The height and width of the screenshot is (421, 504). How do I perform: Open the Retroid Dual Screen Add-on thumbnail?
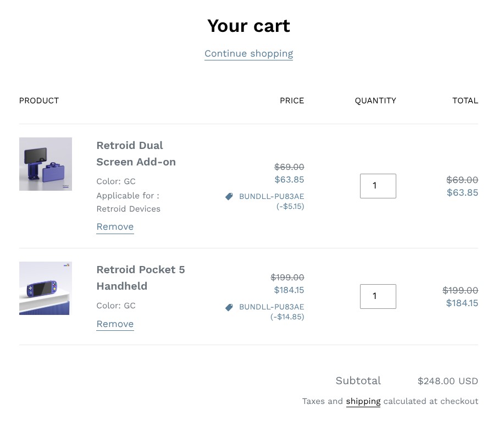[46, 164]
